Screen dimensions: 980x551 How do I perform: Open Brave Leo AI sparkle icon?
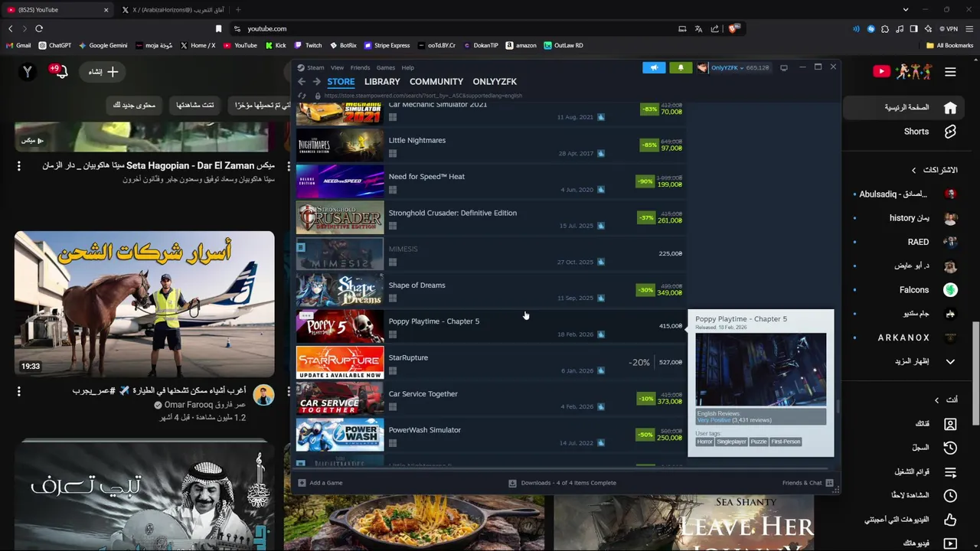pos(928,29)
